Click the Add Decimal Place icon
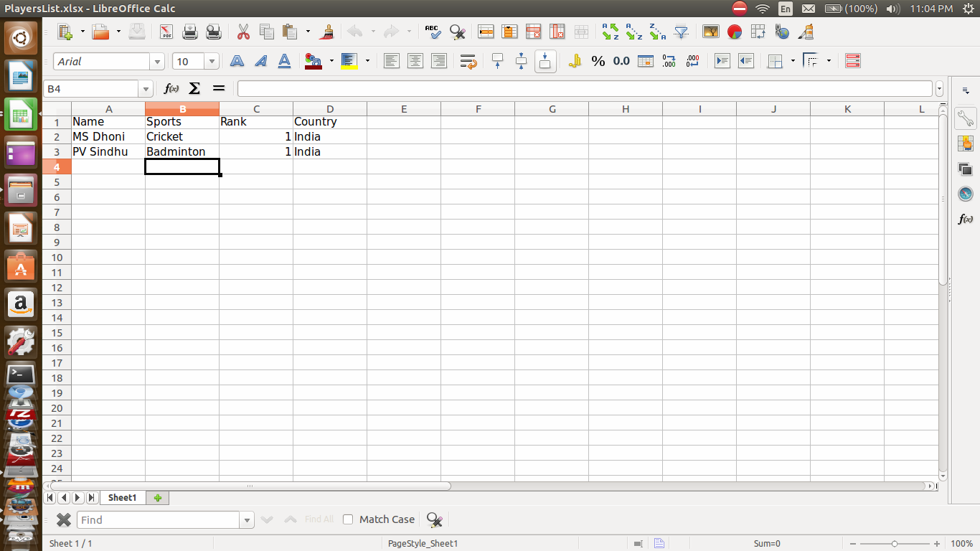 pos(669,61)
